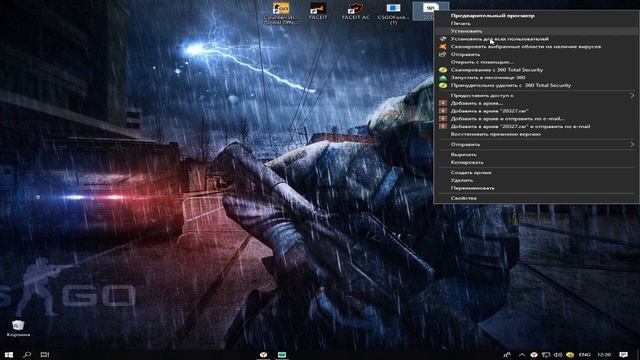This screenshot has height=360, width=640.
Task: Choose Добавить в архив и отправить по e-mail...
Action: (536, 119)
